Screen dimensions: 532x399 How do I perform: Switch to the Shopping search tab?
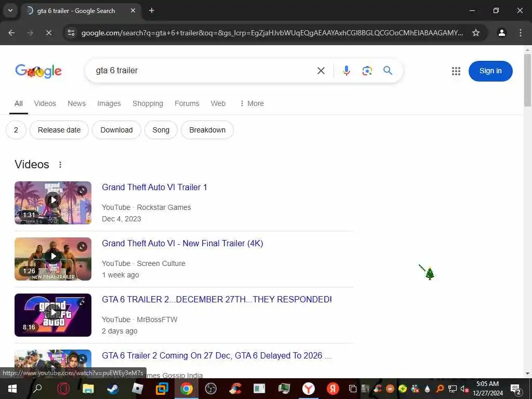[148, 103]
